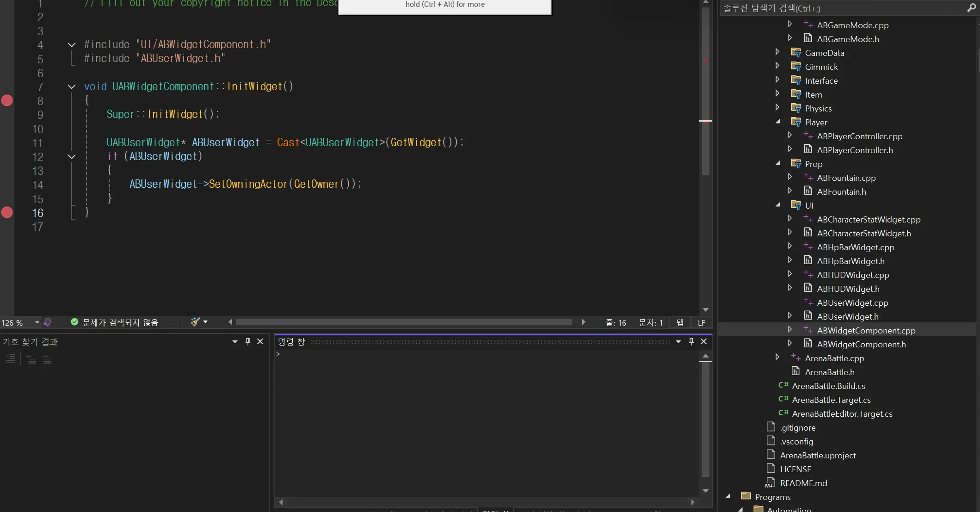Open ABPlayerController.h

click(x=855, y=150)
